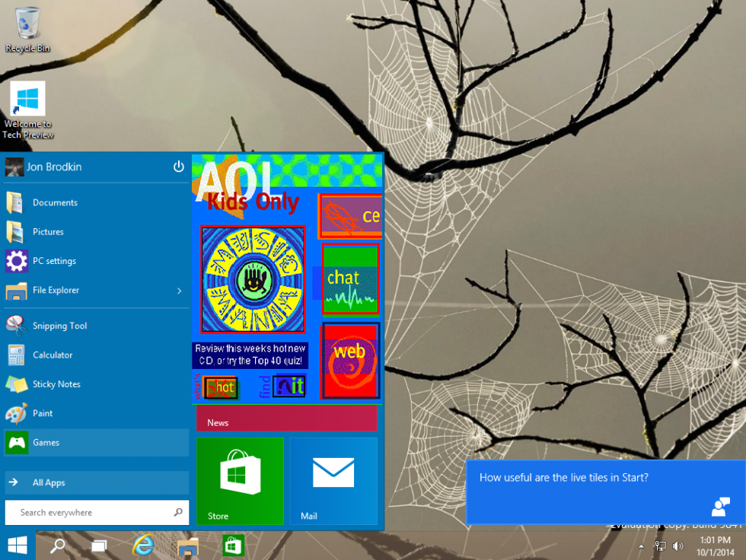The height and width of the screenshot is (560, 746).
Task: Open Snipping Tool from the Start menu
Action: click(x=59, y=326)
